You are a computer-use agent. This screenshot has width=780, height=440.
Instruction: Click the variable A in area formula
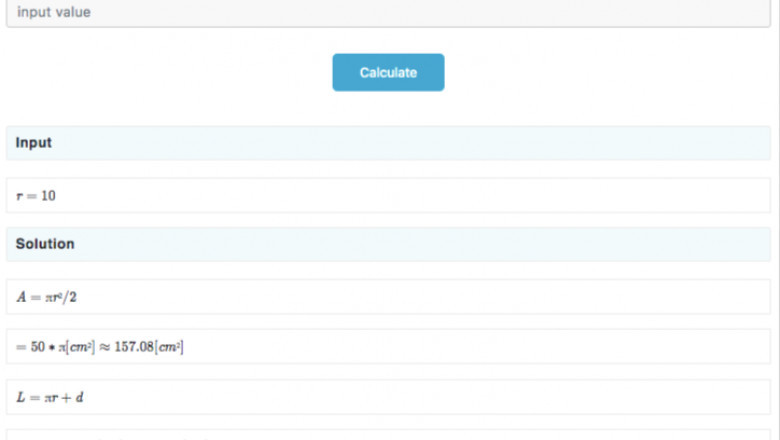point(20,297)
